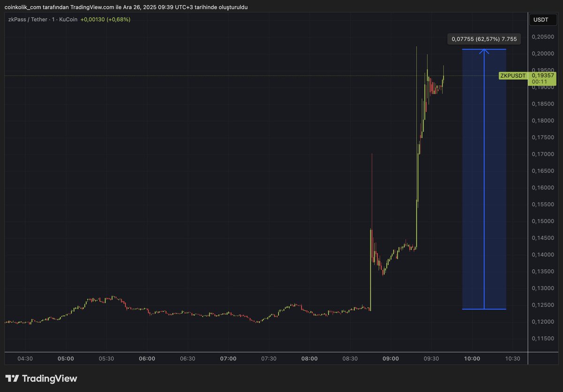Click the 06:30 time axis label
The width and height of the screenshot is (563, 392).
(188, 359)
